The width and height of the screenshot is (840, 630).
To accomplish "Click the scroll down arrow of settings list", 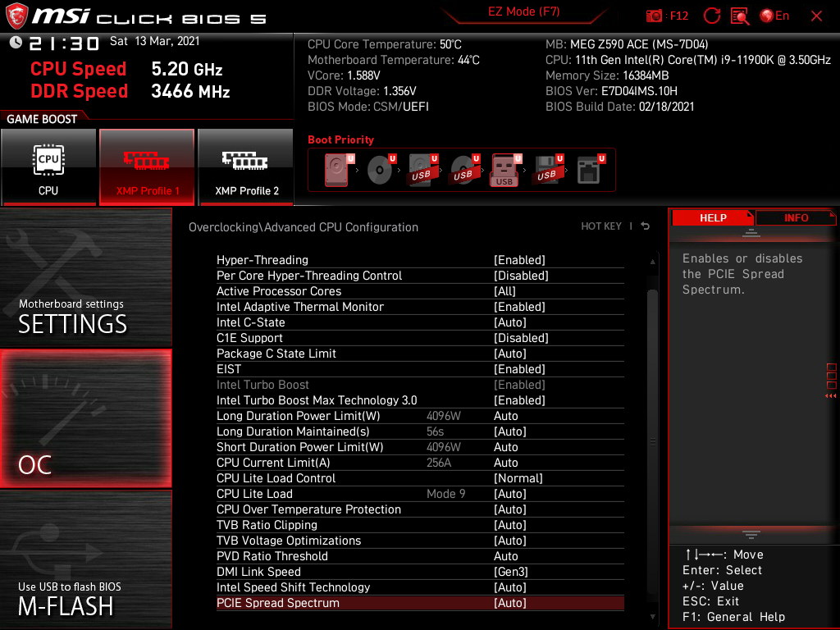I will pyautogui.click(x=652, y=617).
